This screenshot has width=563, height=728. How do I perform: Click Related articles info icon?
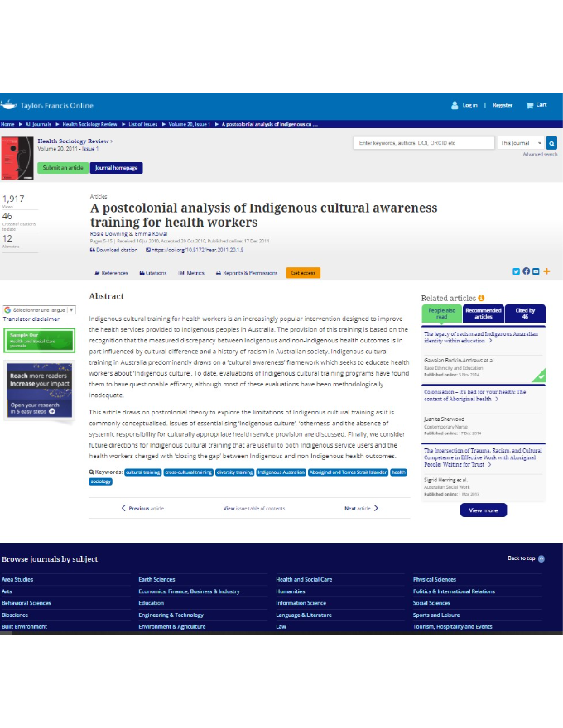pyautogui.click(x=482, y=298)
